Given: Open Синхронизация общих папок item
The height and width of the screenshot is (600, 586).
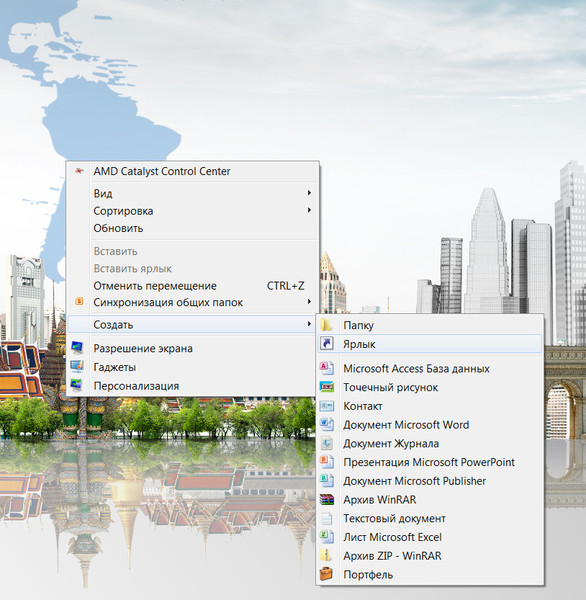Looking at the screenshot, I should point(193,303).
